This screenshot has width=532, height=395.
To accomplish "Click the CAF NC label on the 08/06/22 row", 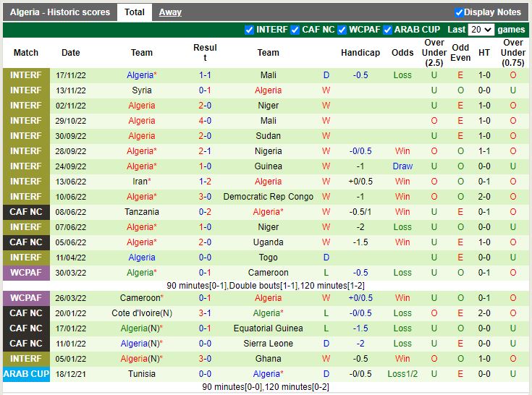I will tap(26, 212).
